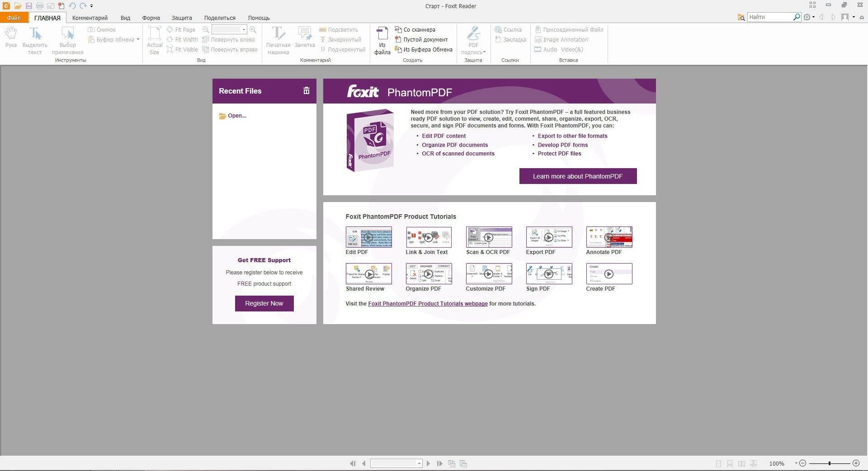The width and height of the screenshot is (868, 471).
Task: Click the Register Now button
Action: pyautogui.click(x=264, y=303)
